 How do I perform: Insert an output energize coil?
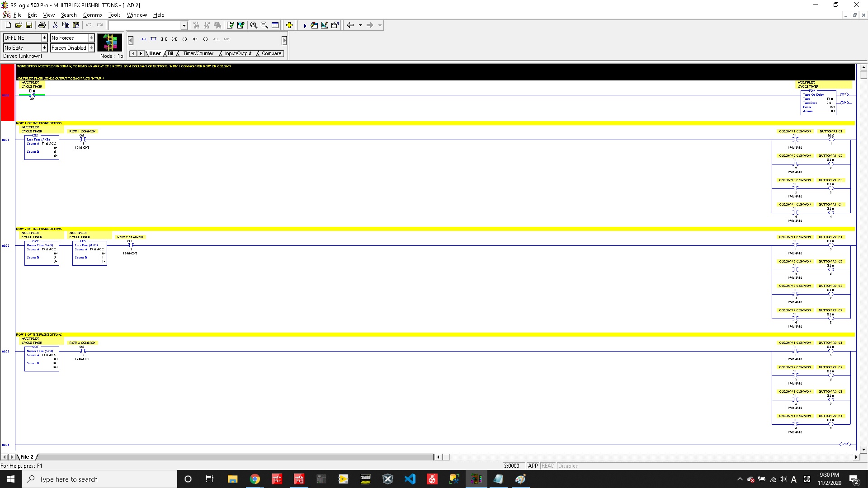[184, 39]
